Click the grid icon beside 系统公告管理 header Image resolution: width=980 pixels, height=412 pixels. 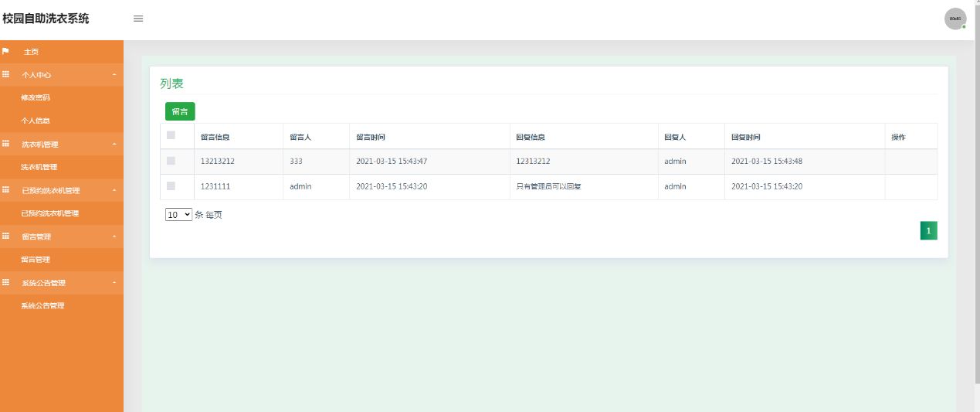5,283
